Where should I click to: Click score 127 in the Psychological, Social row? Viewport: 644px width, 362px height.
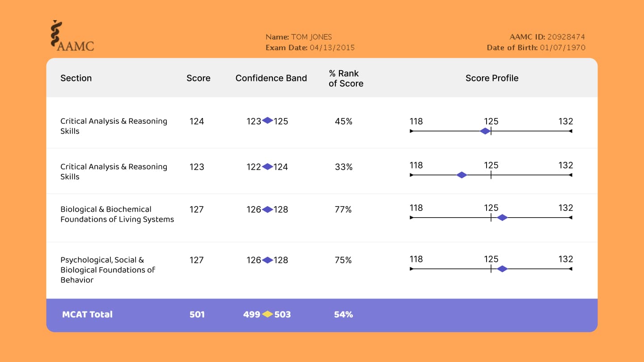click(x=197, y=260)
